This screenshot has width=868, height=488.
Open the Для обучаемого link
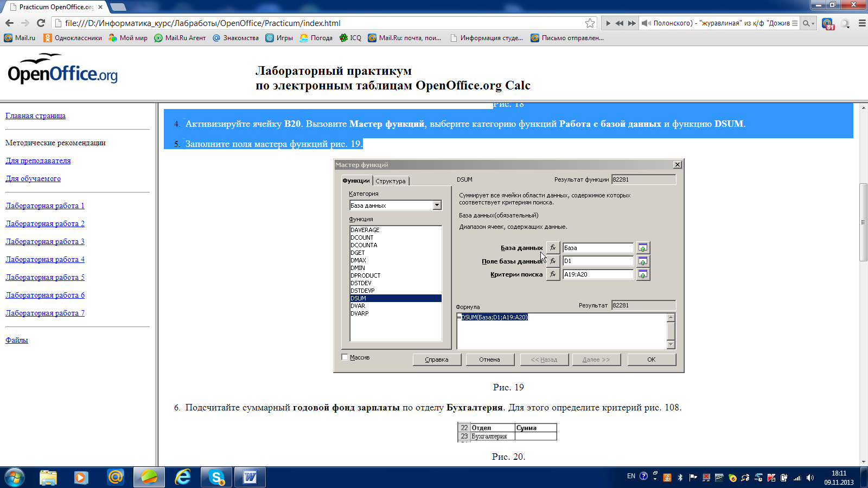pos(33,178)
